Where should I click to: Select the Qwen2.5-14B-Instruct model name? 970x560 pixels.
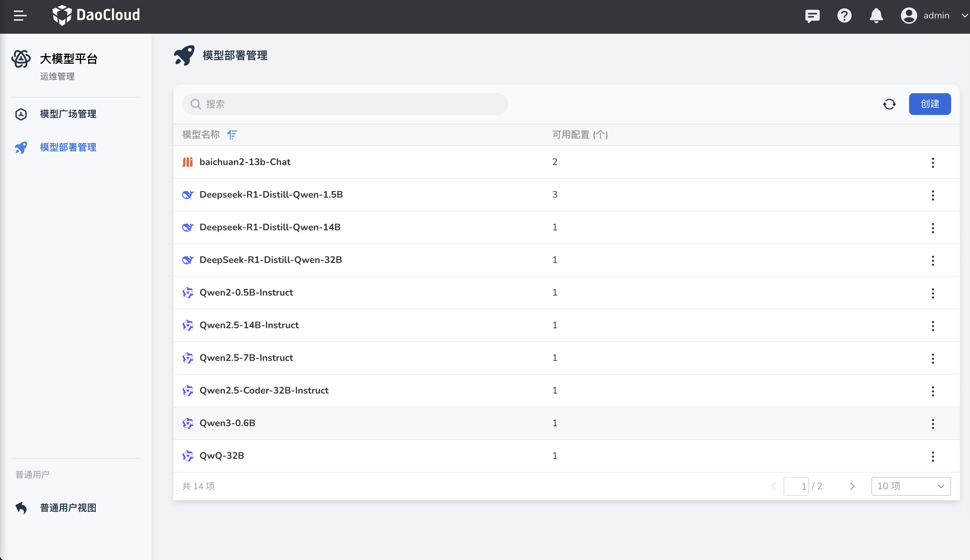click(x=249, y=325)
